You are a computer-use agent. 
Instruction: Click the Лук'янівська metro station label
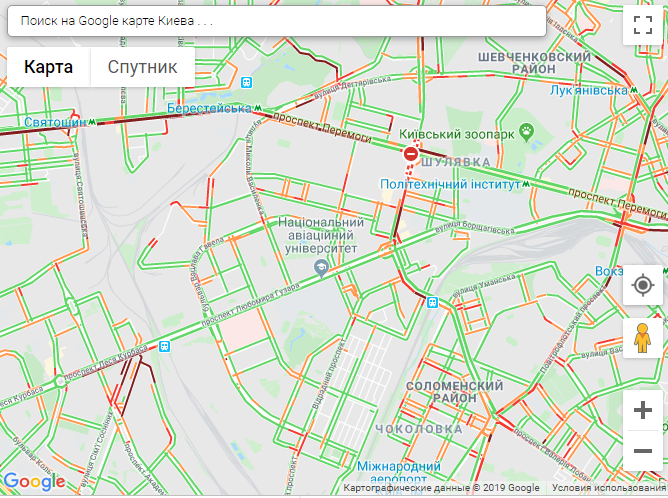(589, 90)
